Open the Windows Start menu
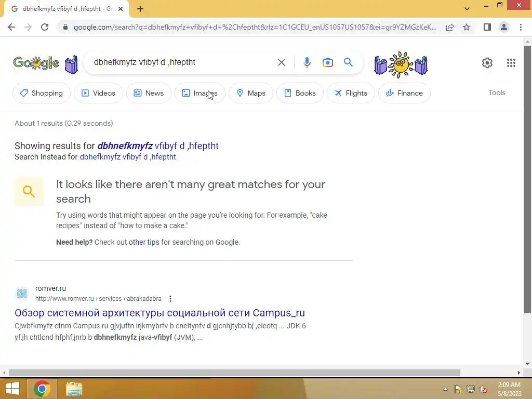Viewport: 532px width, 399px height. click(12, 389)
